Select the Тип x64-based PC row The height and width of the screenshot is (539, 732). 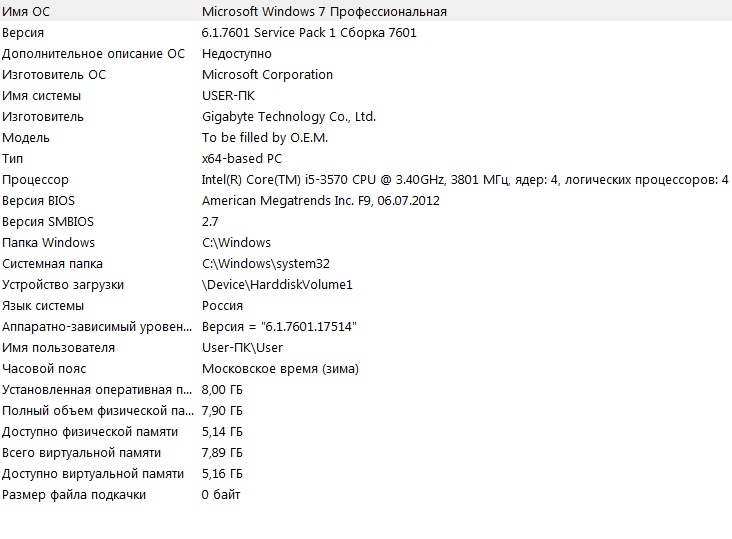click(366, 158)
